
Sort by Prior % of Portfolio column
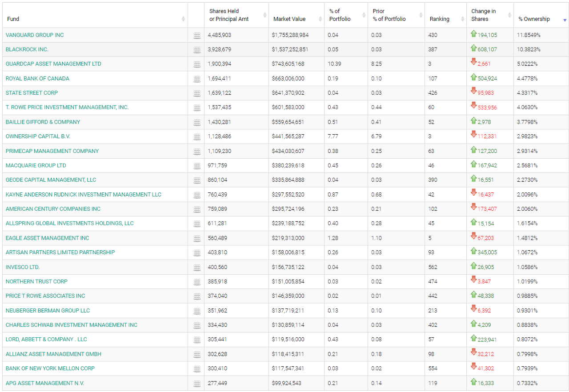pyautogui.click(x=396, y=15)
